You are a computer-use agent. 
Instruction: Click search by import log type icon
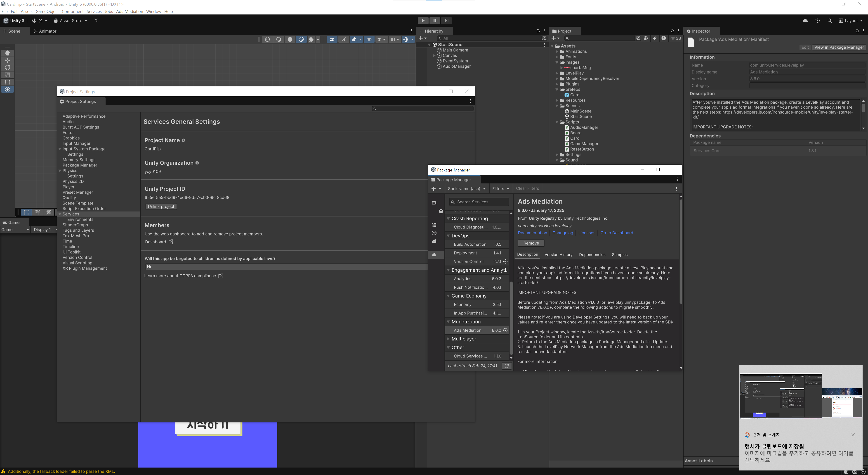pyautogui.click(x=663, y=38)
